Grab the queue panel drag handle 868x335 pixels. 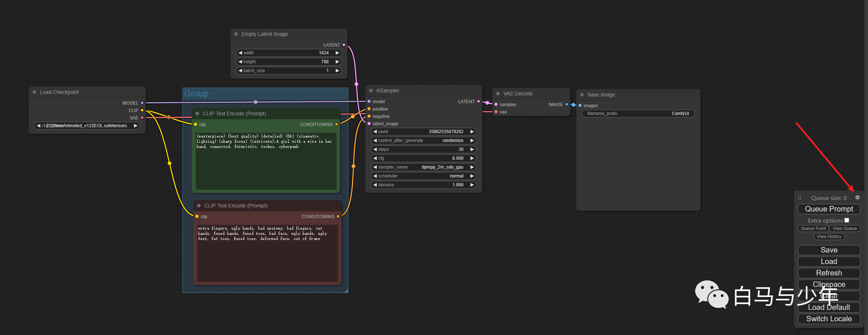[800, 197]
